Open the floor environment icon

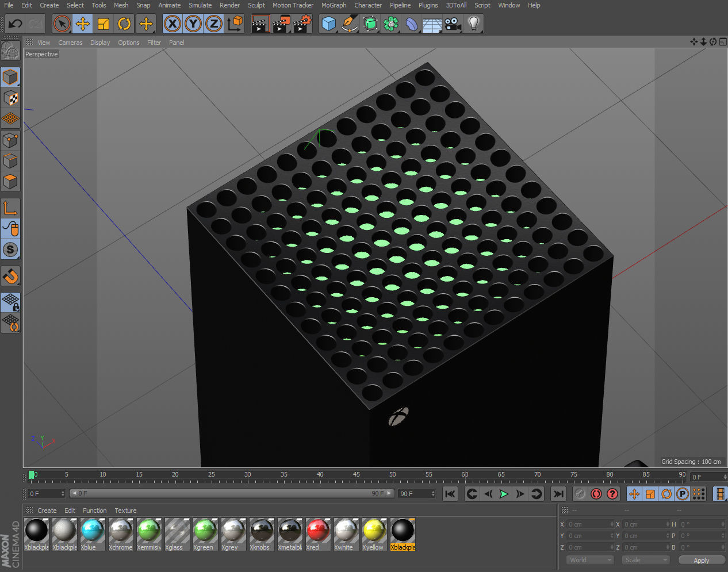432,24
